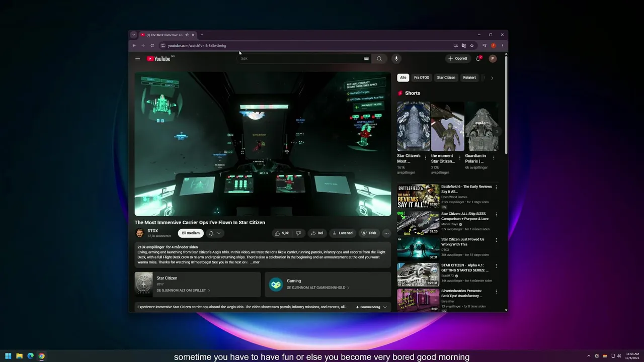
Task: Open options for the first Short, Star Citizen's Most
Action: click(x=426, y=157)
